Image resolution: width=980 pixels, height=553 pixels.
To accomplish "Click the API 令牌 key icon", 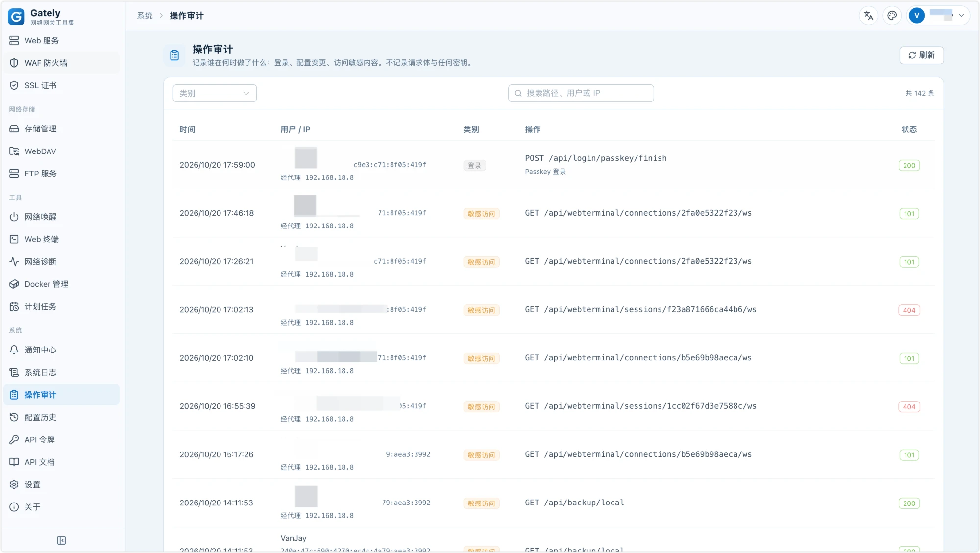I will point(14,440).
